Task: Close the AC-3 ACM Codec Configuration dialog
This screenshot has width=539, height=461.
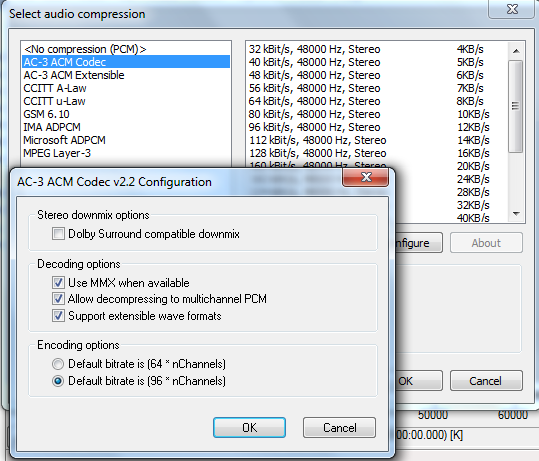Action: point(366,177)
